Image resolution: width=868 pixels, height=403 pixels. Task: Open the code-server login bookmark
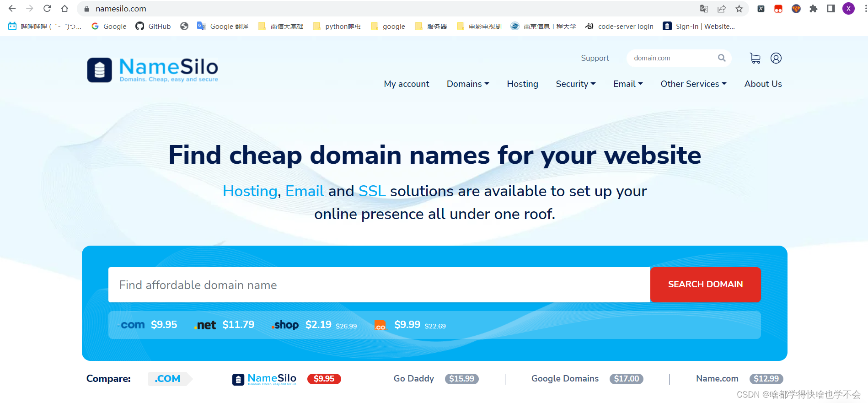620,27
